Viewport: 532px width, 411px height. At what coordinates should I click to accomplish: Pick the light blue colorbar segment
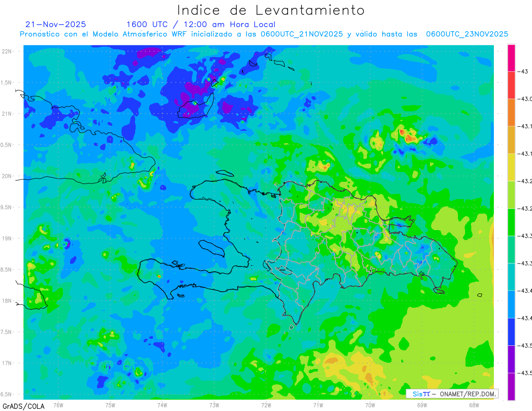pyautogui.click(x=511, y=305)
